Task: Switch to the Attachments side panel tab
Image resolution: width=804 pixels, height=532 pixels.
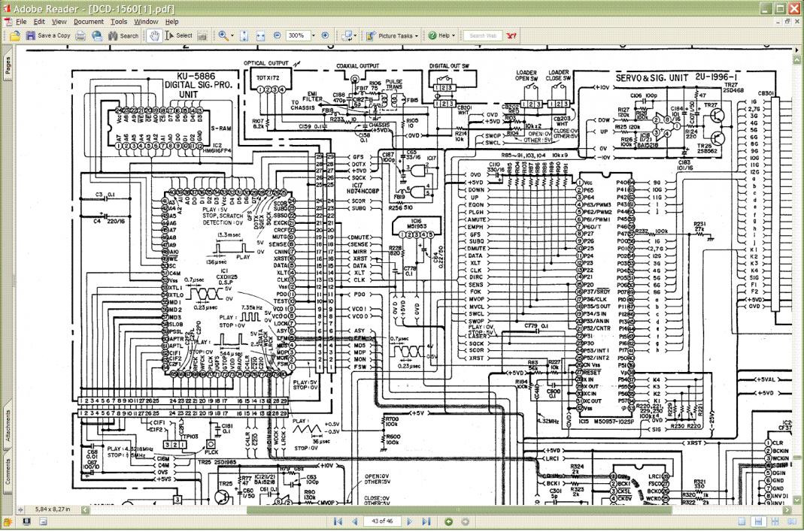Action: (8, 425)
